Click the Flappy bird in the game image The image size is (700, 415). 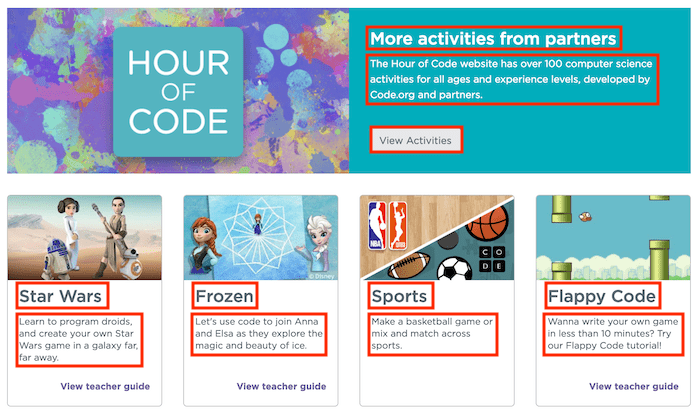tap(585, 217)
